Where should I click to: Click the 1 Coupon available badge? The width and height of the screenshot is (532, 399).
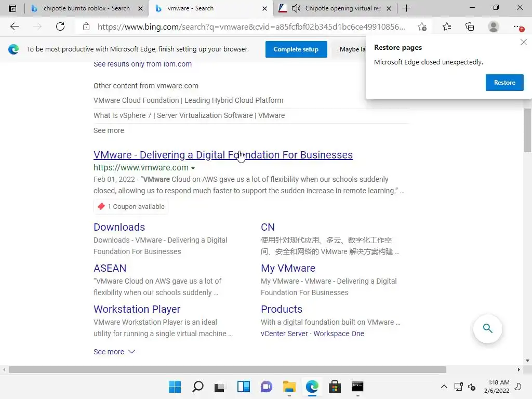[x=131, y=207]
